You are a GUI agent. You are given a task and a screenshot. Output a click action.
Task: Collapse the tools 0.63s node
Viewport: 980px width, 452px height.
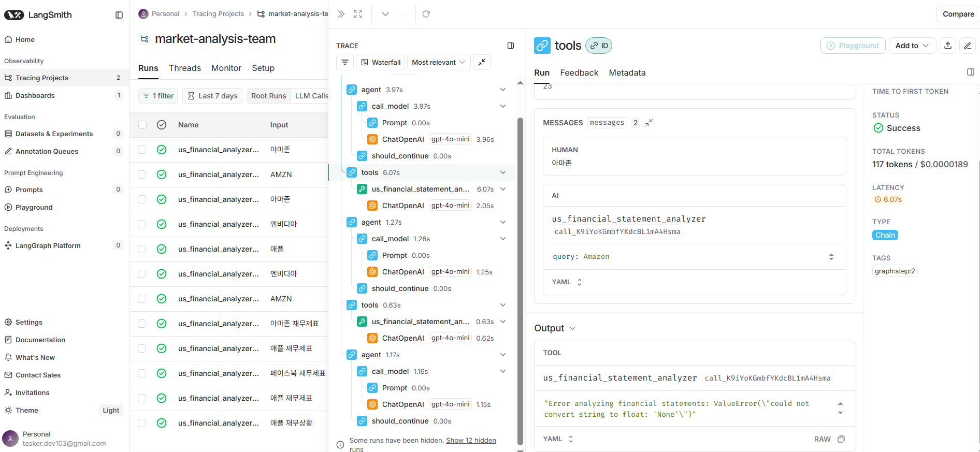(502, 305)
